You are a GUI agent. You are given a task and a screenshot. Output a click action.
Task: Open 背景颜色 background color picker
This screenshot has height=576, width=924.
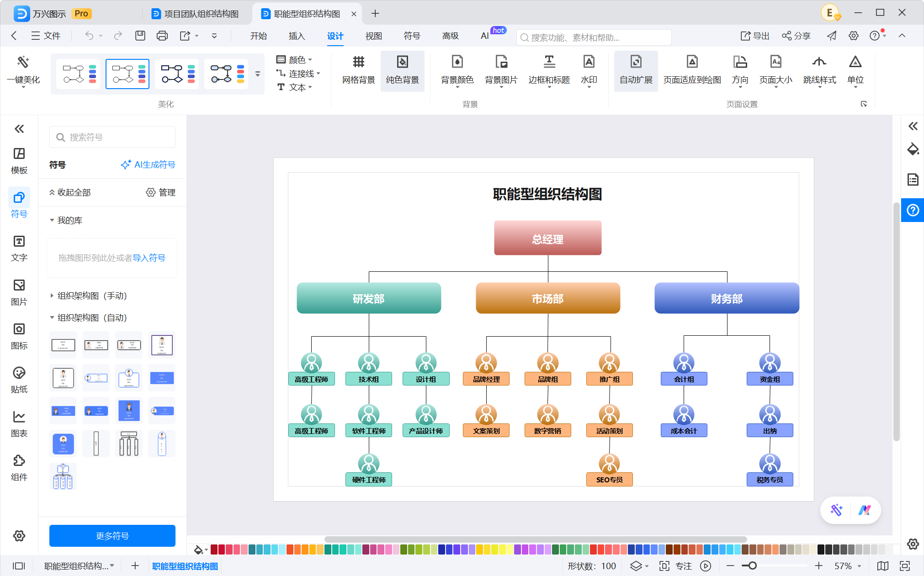tap(457, 71)
